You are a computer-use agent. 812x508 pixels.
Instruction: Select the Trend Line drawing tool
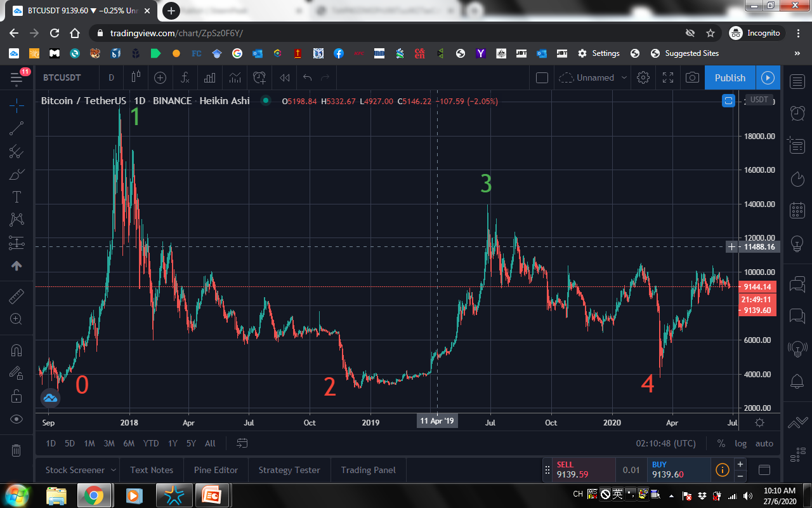pyautogui.click(x=17, y=128)
